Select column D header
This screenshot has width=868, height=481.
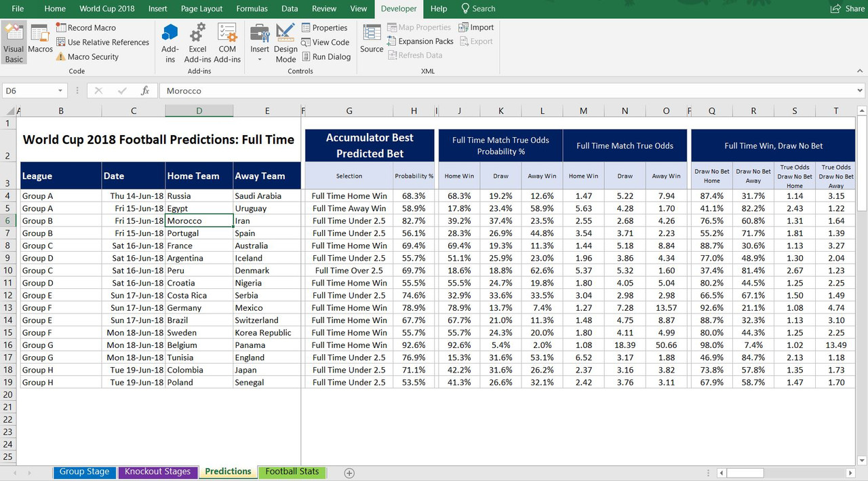coord(199,111)
